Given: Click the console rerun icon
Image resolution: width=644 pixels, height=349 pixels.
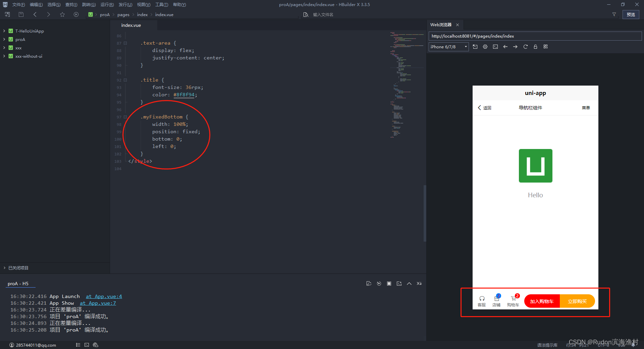Looking at the screenshot, I should 379,284.
